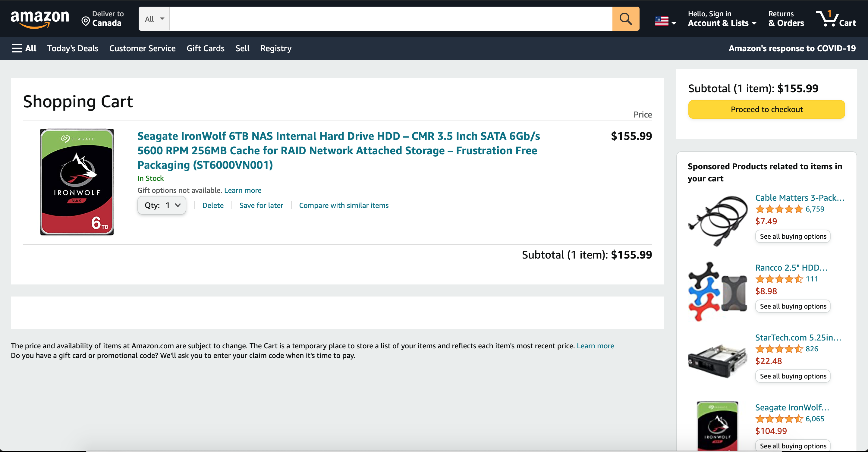Click the Amazon logo
The image size is (868, 452).
pos(40,19)
